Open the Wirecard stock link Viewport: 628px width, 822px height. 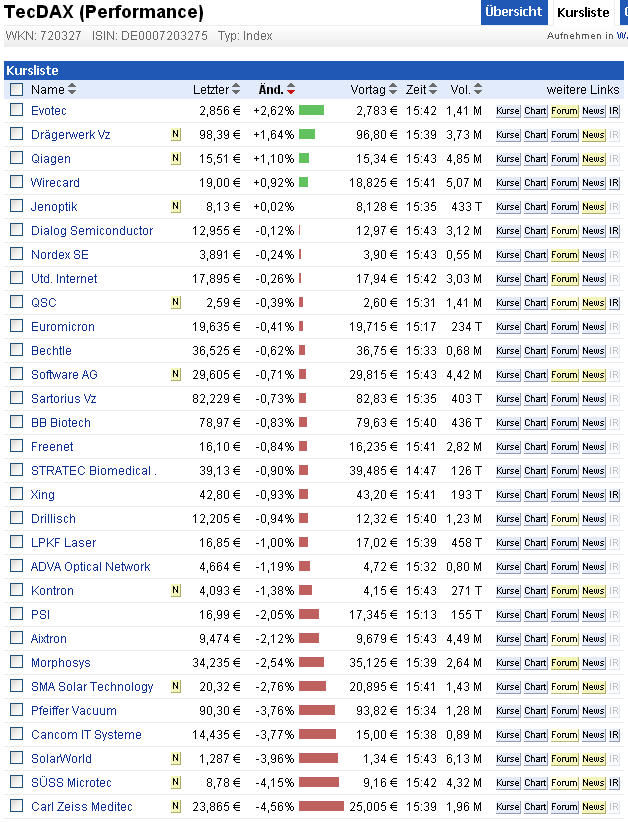[x=55, y=183]
